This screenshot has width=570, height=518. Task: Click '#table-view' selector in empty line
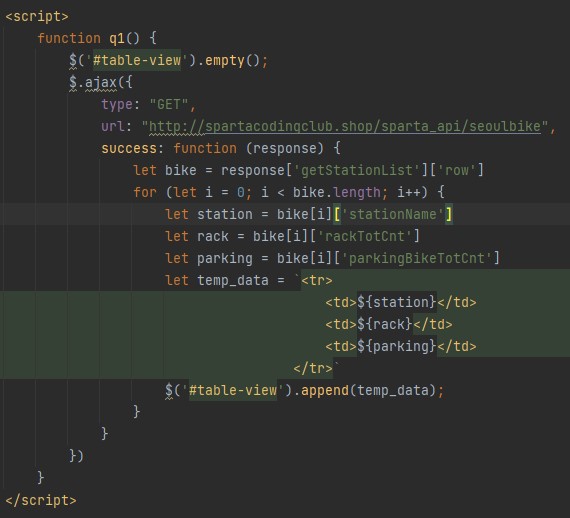point(137,60)
